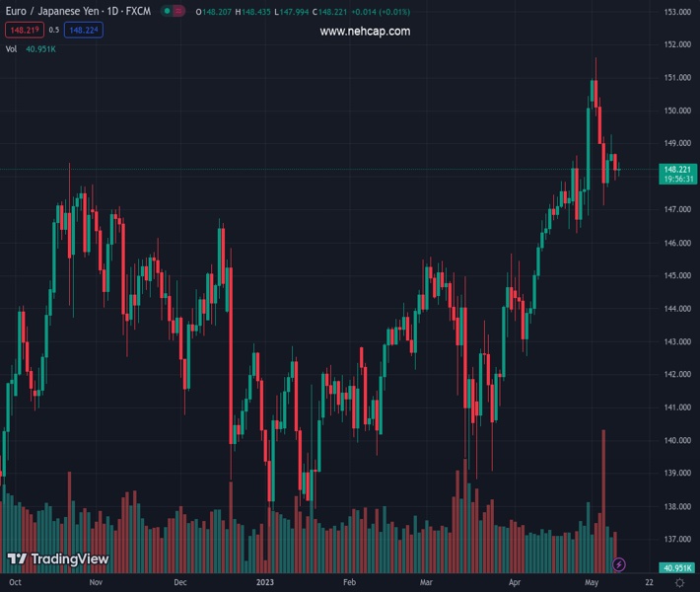Click the spread value 0.5 between prices
The height and width of the screenshot is (592, 700).
[x=54, y=30]
